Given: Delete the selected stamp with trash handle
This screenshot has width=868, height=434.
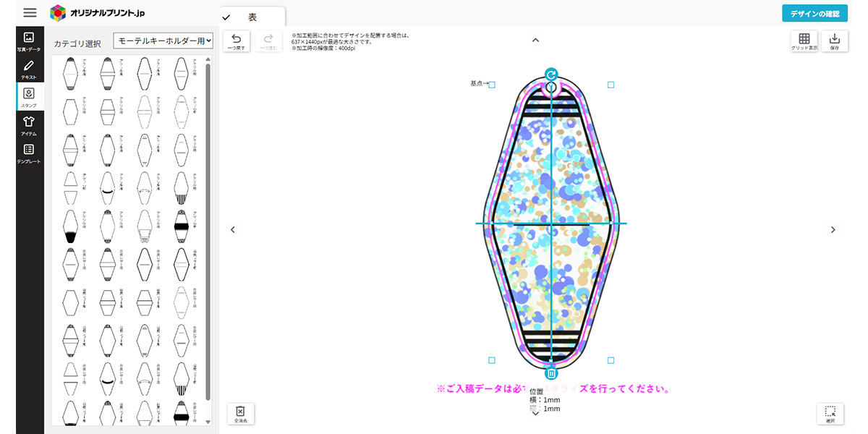Looking at the screenshot, I should (551, 373).
